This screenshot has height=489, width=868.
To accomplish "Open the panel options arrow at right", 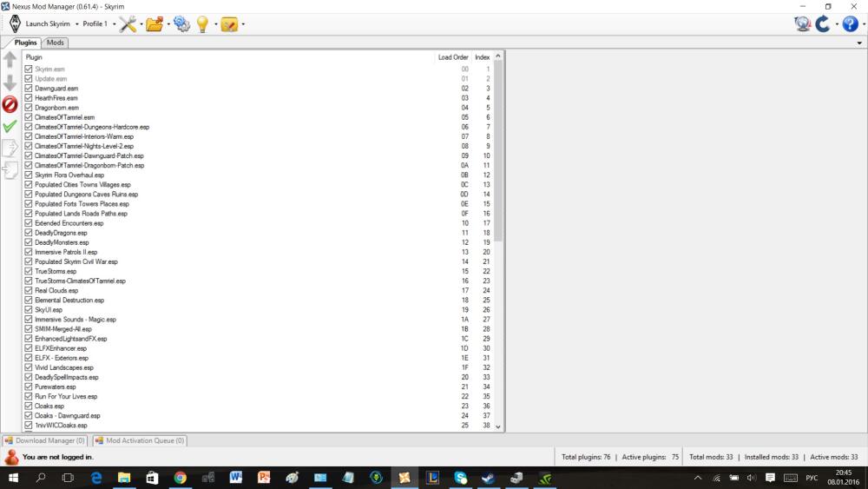I will [859, 43].
